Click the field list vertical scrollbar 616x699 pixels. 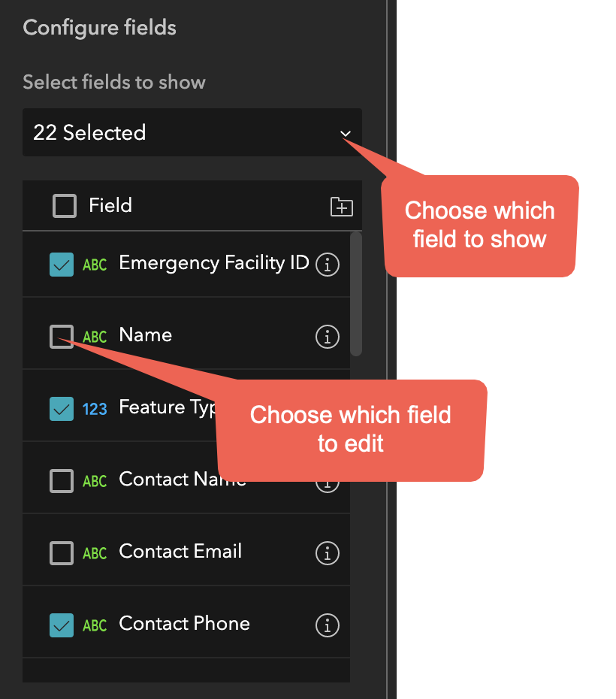[356, 293]
